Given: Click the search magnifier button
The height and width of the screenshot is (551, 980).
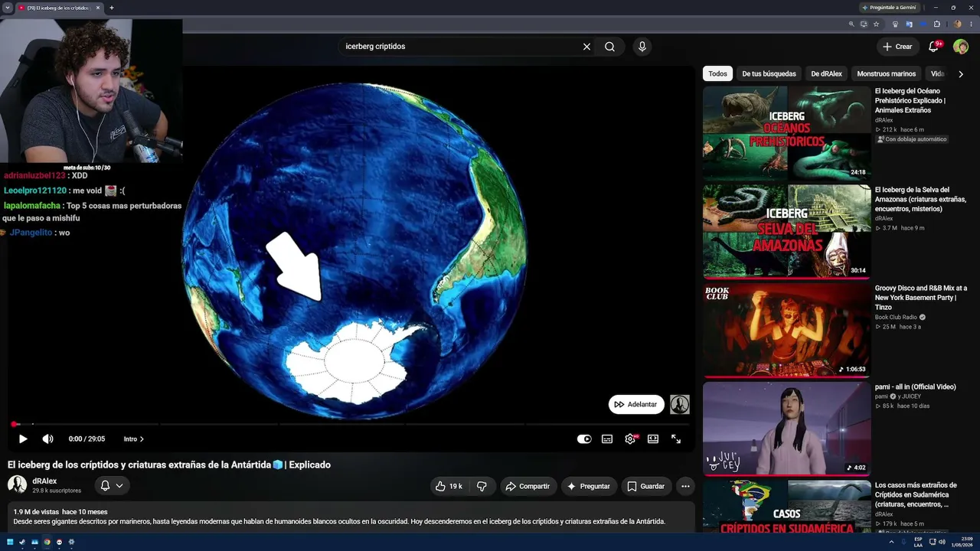Looking at the screenshot, I should click(609, 47).
